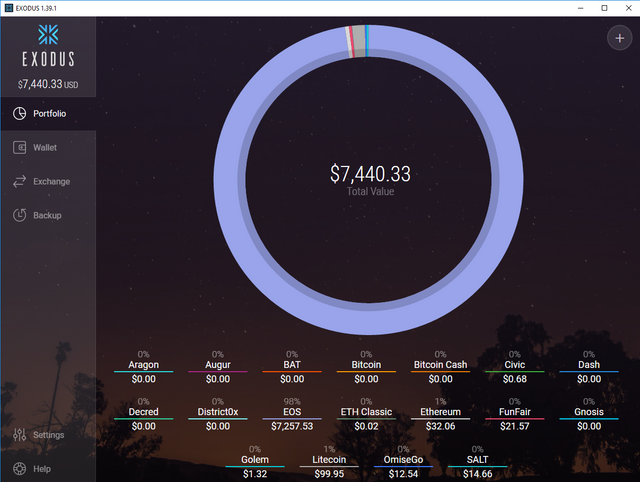Screen dimensions: 640x482
Task: Open the Settings page
Action: [x=48, y=435]
